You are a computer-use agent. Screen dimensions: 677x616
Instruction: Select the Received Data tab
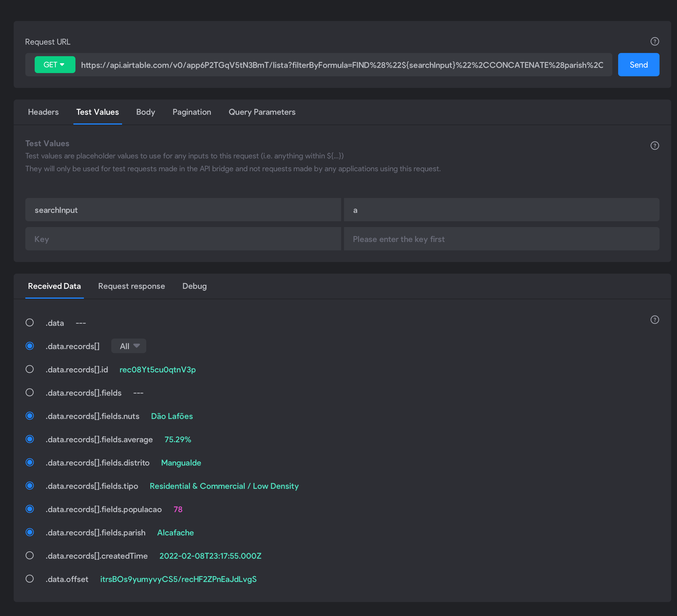tap(54, 286)
